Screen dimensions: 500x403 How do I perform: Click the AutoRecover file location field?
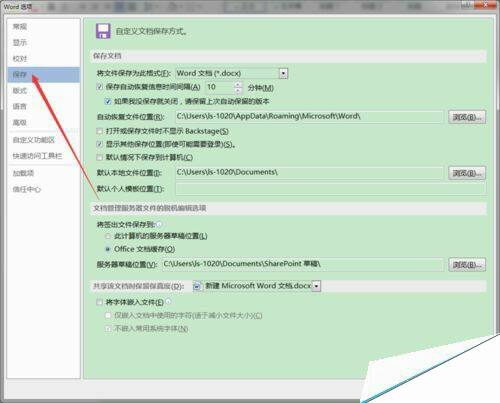click(309, 117)
